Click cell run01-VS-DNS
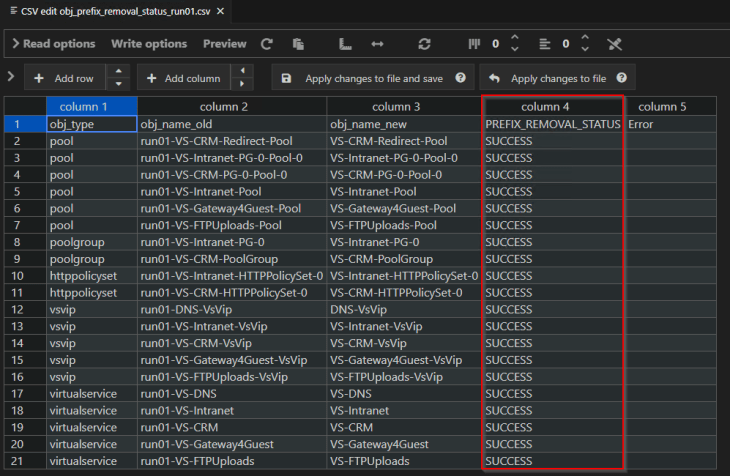 [232, 394]
